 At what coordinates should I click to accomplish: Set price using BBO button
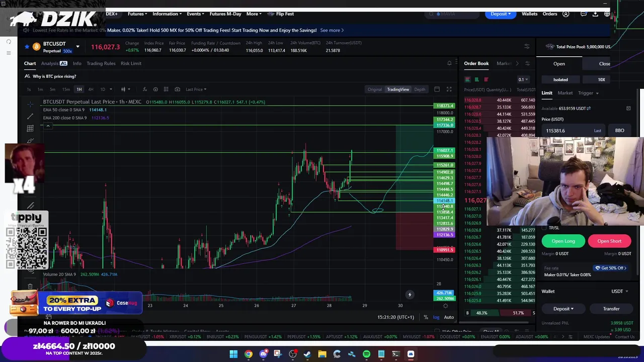619,131
